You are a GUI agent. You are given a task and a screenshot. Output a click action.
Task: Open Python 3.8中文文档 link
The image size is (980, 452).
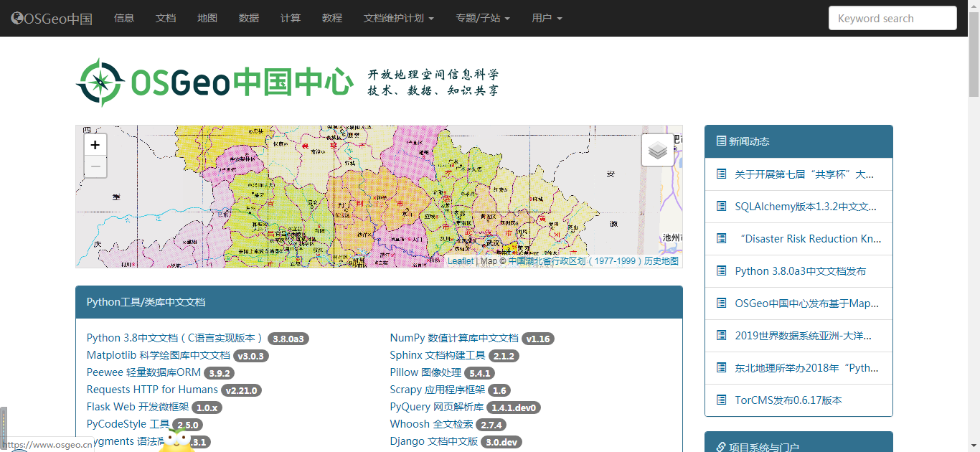point(175,338)
